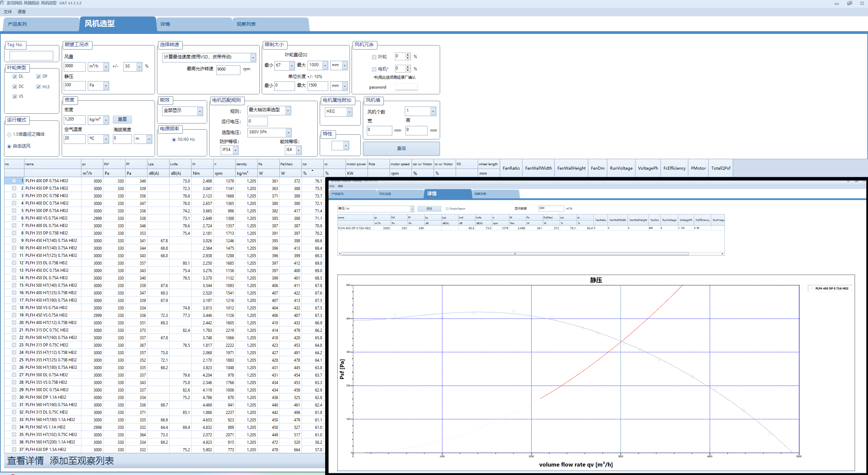Screen dimensions: 868x475
Task: Click the Tag No. input field
Action: coord(31,55)
